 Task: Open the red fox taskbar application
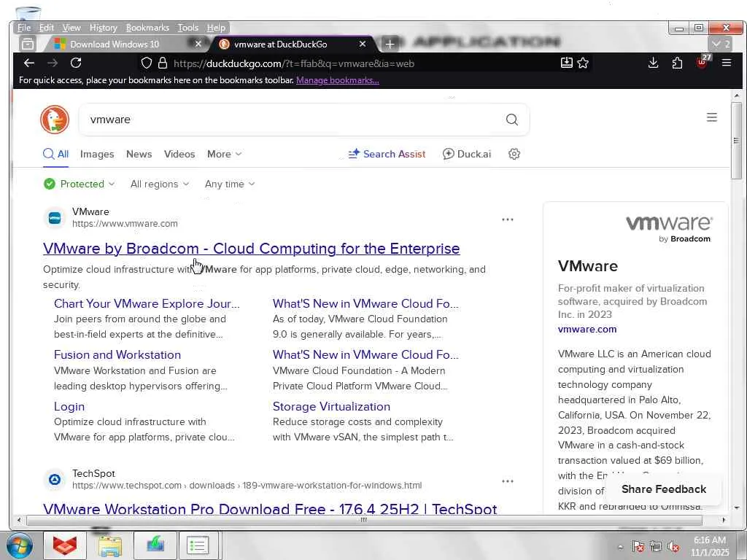tap(65, 545)
